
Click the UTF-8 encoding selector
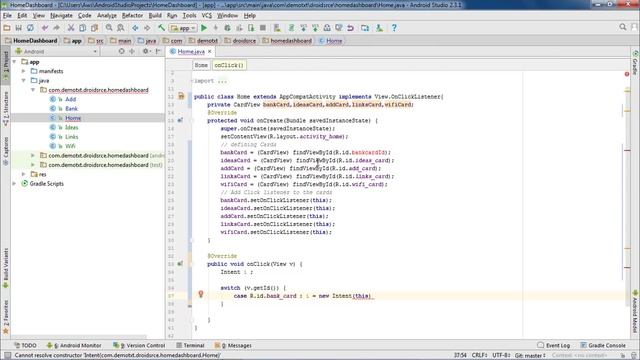pos(501,356)
